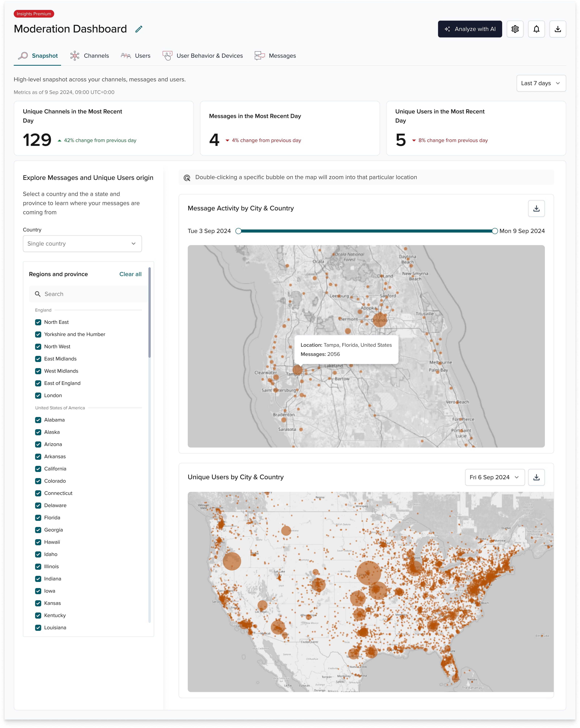
Task: Download the Message Activity by City & Country map
Action: coord(536,208)
